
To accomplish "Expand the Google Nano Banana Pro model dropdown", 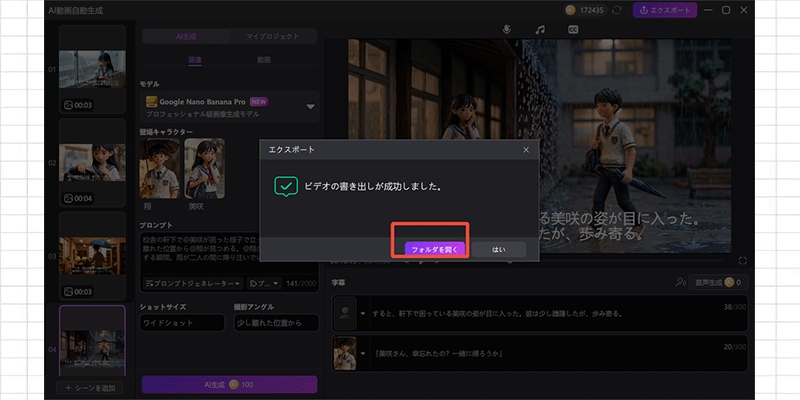I will (x=310, y=107).
